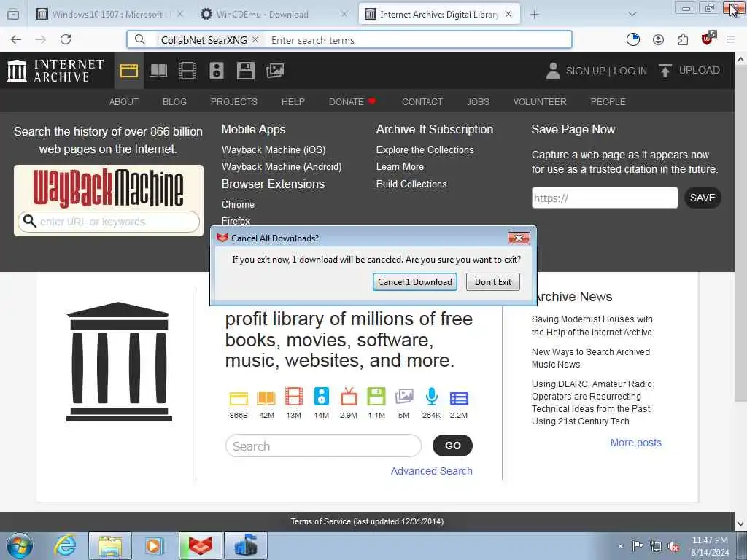Click the page vertical scrollbar down arrow

[741, 524]
